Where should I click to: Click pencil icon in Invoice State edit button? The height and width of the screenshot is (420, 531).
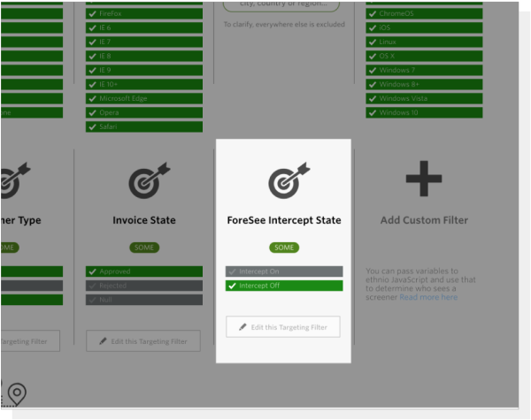[104, 340]
